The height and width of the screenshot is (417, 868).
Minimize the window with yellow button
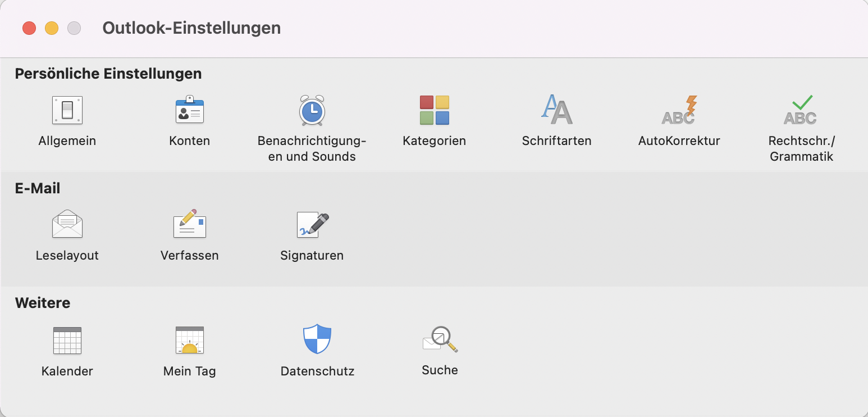point(52,28)
